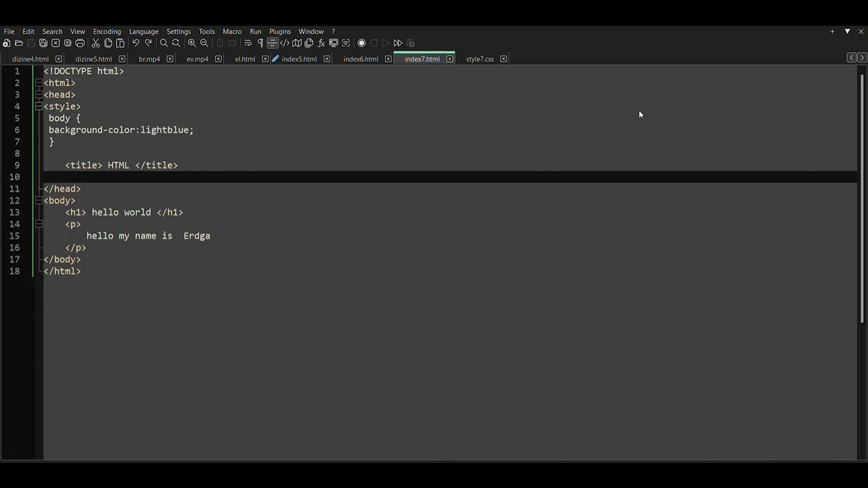Toggle file monitoring (tail -f) eye icon
The width and height of the screenshot is (868, 488).
point(346,43)
